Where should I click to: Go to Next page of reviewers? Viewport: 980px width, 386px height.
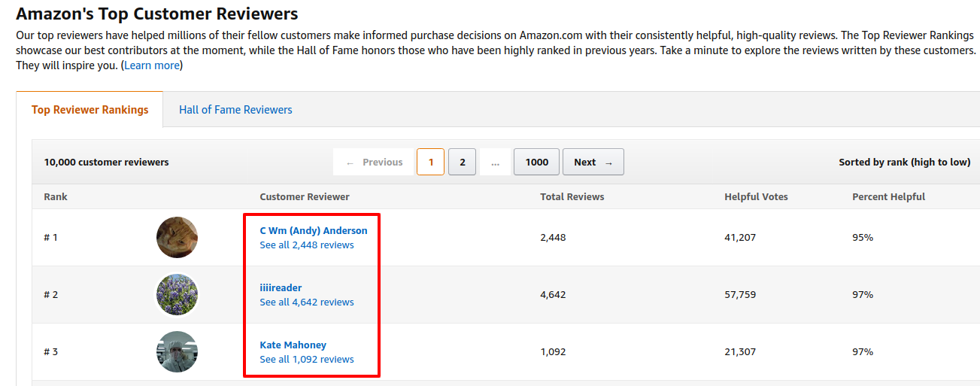coord(593,162)
